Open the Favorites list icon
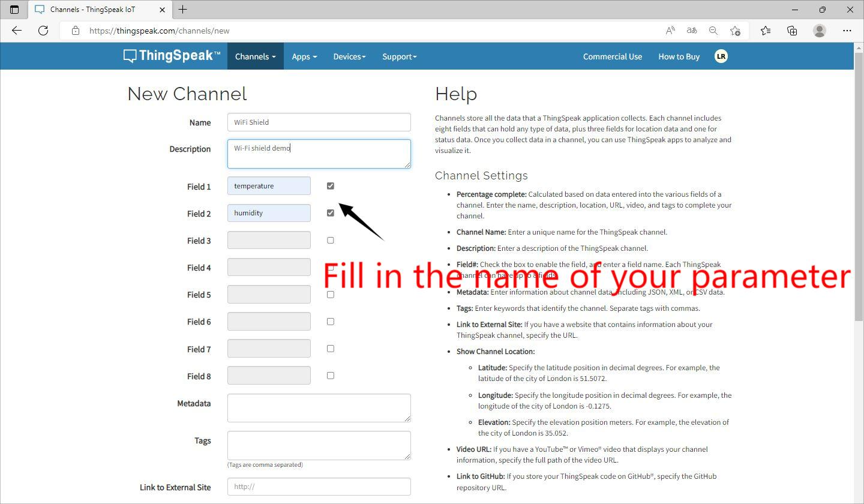The width and height of the screenshot is (864, 504). [766, 31]
